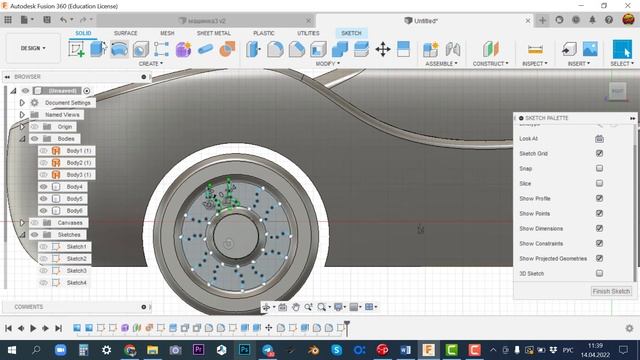Switch to the UTILITIES tab
This screenshot has width=640, height=360.
point(308,33)
